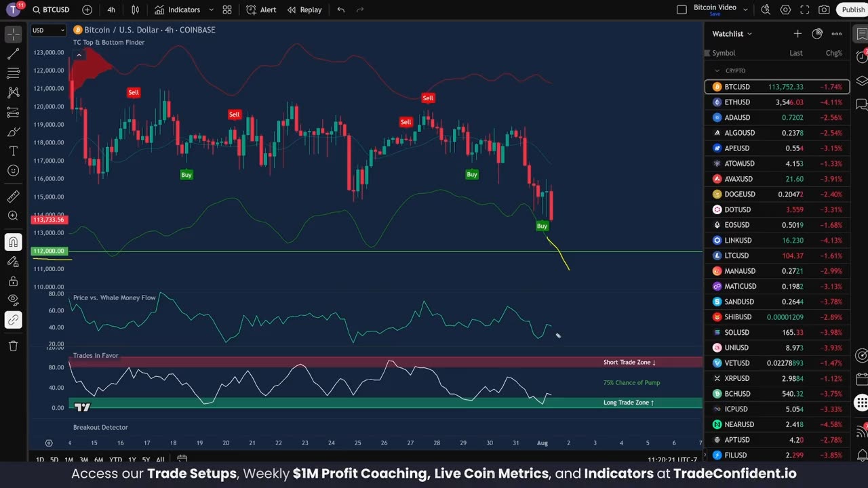Toggle hide all drawings eye icon
868x488 pixels.
13,300
